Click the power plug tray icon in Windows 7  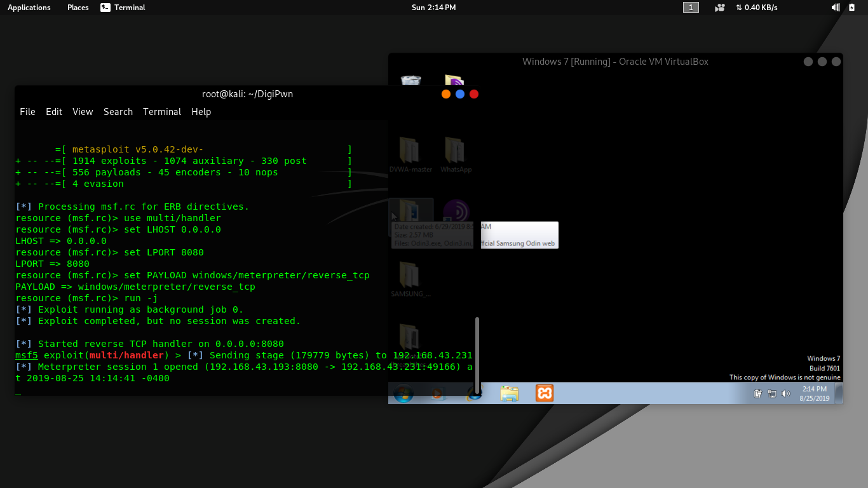pos(758,394)
